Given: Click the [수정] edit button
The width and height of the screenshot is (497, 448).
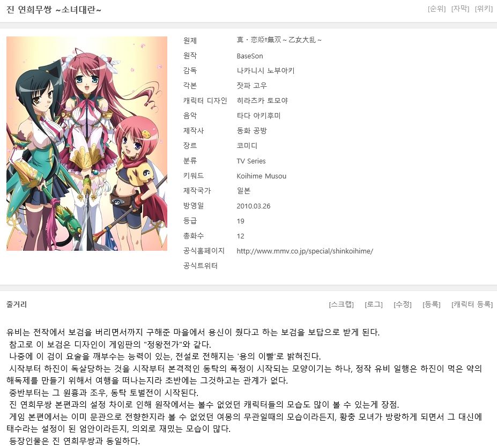Looking at the screenshot, I should pyautogui.click(x=403, y=304).
